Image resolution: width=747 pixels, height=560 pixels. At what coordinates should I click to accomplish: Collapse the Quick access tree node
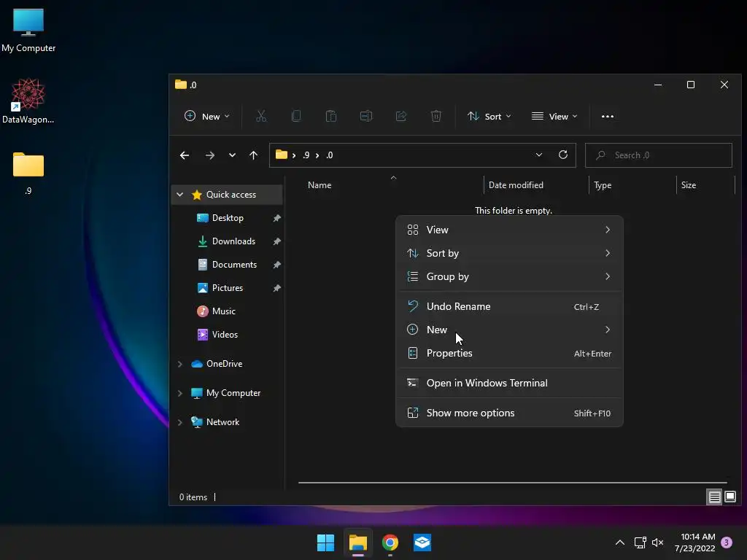pos(179,194)
